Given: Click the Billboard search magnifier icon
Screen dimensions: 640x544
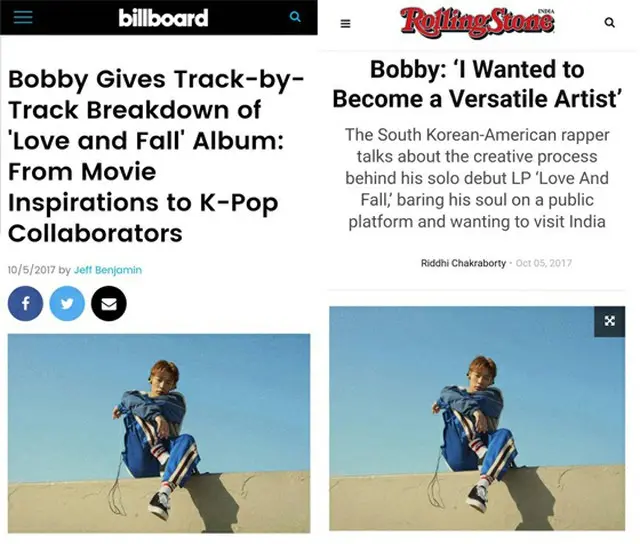Looking at the screenshot, I should click(294, 17).
